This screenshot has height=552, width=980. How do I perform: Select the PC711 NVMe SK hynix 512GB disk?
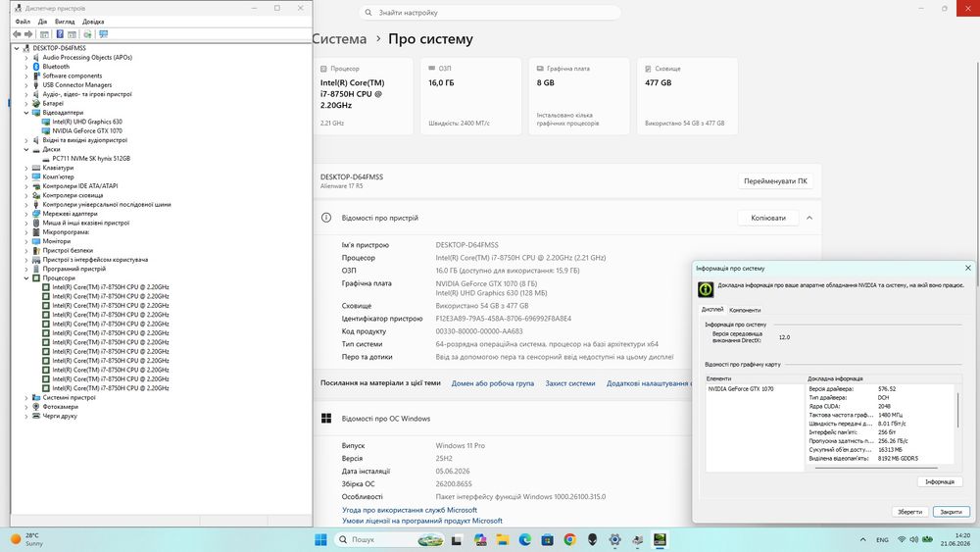click(x=91, y=159)
